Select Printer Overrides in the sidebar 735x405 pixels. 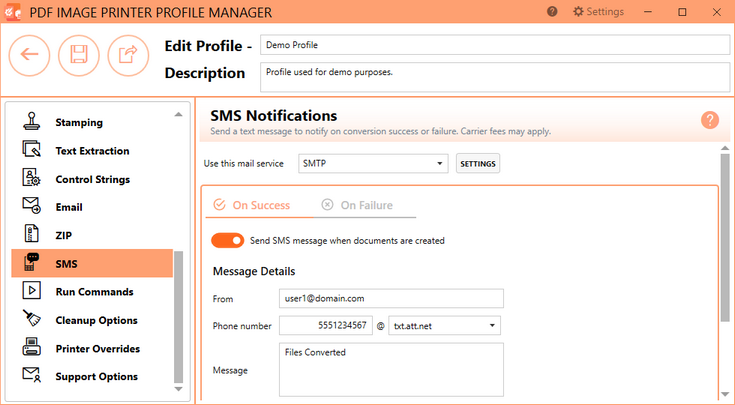coord(92,348)
